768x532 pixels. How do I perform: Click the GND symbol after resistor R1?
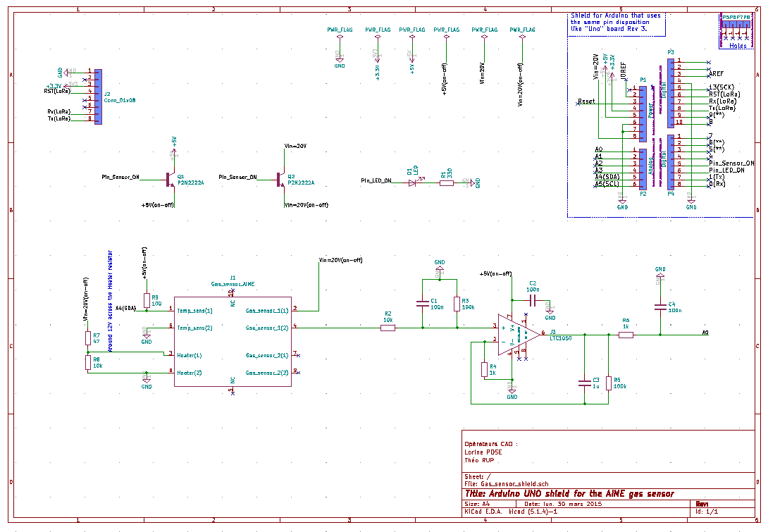tap(473, 183)
